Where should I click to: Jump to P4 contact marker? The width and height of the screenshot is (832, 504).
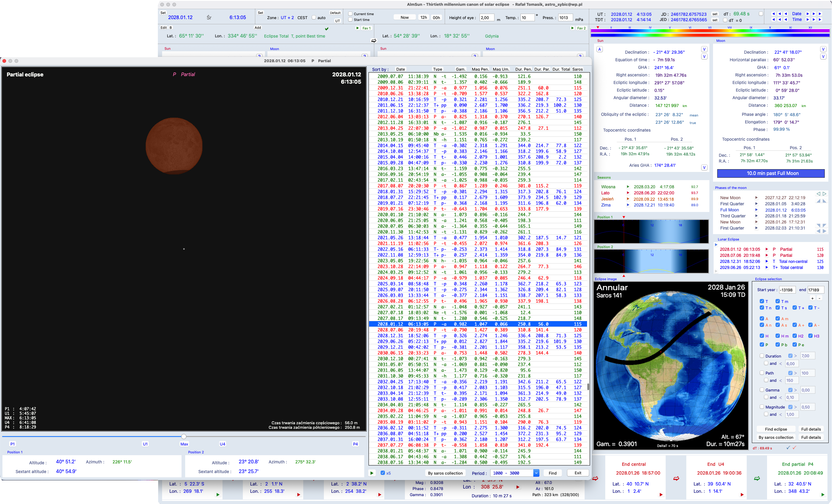click(355, 444)
